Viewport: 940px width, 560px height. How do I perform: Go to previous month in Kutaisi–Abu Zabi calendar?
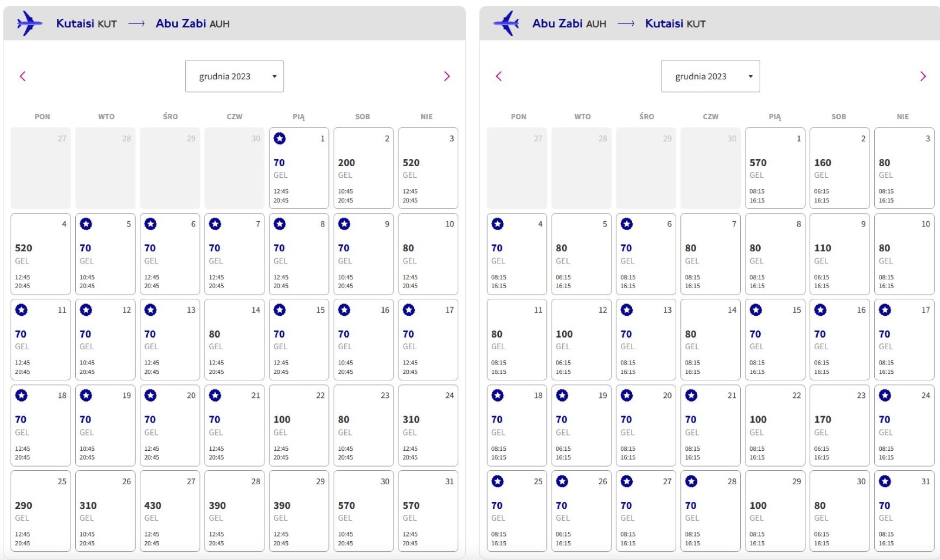[x=23, y=76]
